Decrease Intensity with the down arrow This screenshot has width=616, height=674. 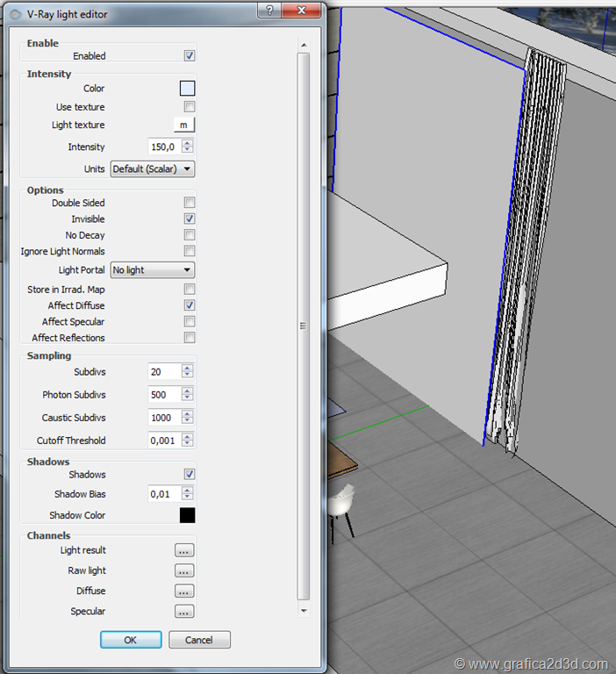188,150
